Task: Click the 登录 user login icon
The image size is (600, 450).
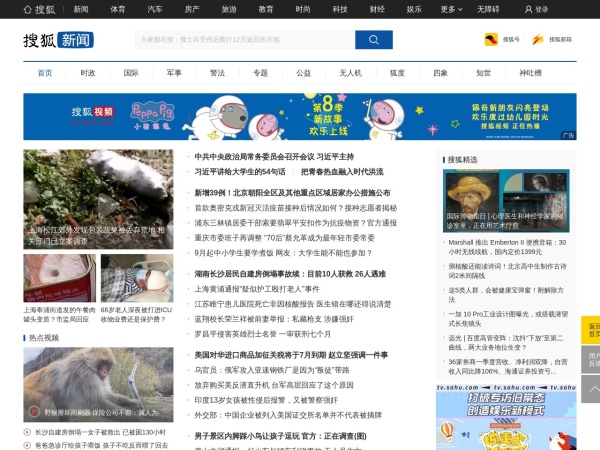Action: (x=536, y=9)
